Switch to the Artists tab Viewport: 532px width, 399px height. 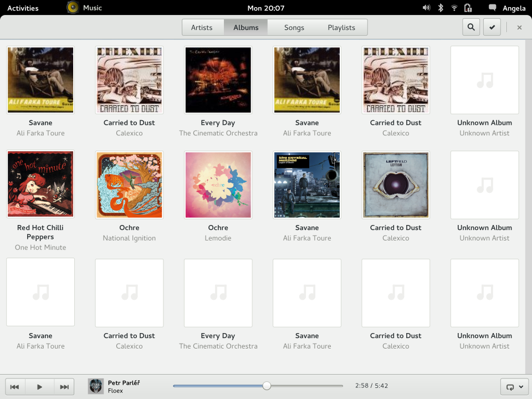(202, 28)
